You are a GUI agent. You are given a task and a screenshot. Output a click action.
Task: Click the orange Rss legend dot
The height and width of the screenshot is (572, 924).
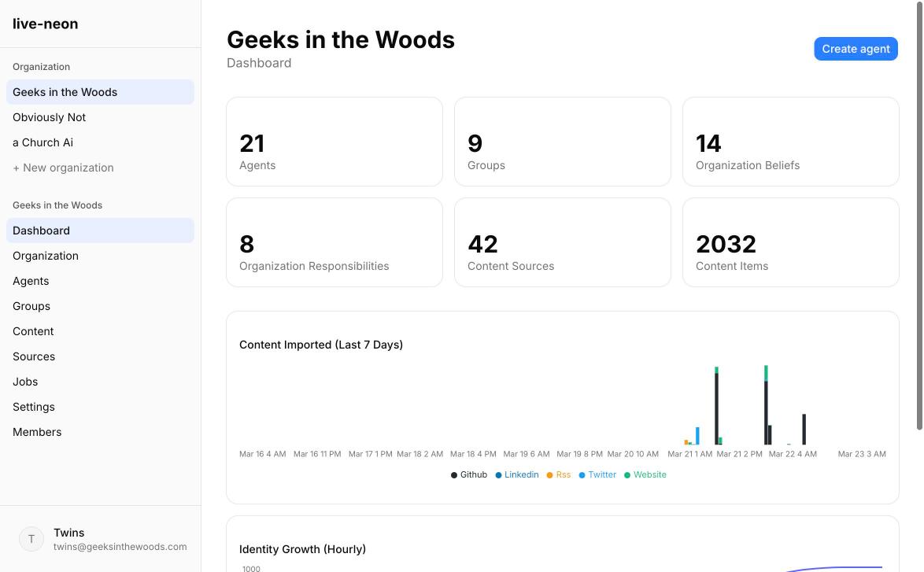click(550, 475)
